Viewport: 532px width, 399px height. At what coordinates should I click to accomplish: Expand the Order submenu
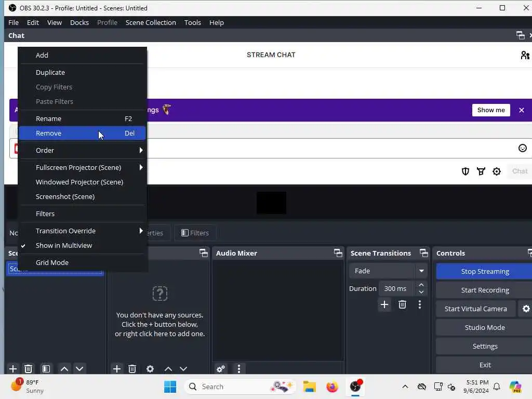(83, 150)
